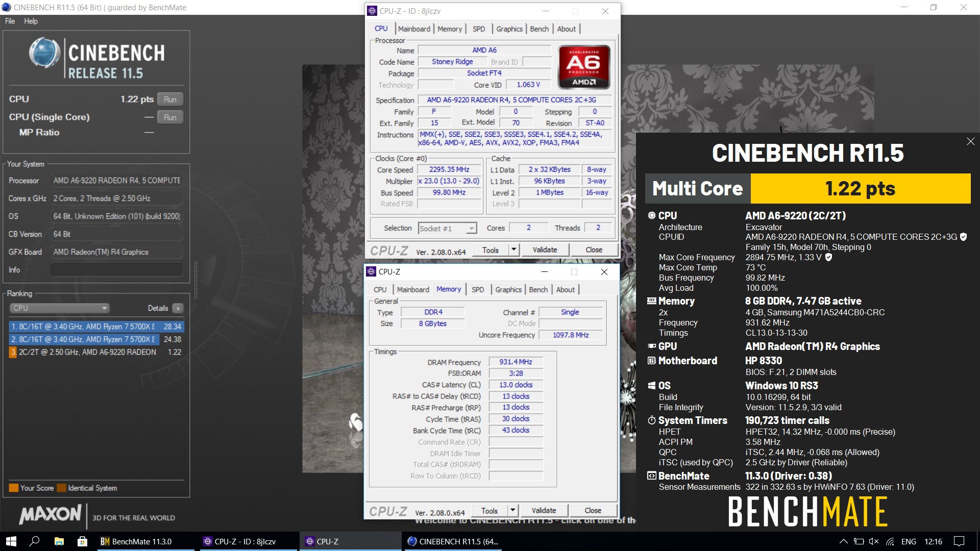980x551 pixels.
Task: Click Validate in lower CPU-Z Memory window
Action: point(544,510)
